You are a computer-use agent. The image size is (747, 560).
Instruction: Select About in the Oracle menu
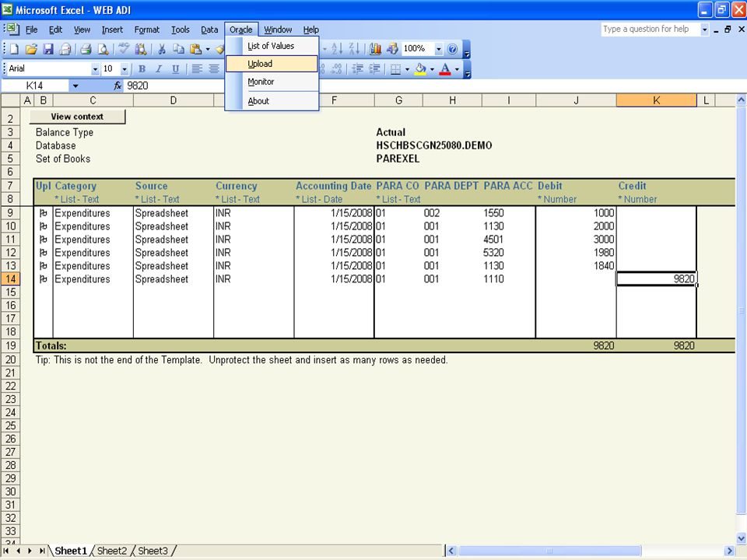coord(272,101)
